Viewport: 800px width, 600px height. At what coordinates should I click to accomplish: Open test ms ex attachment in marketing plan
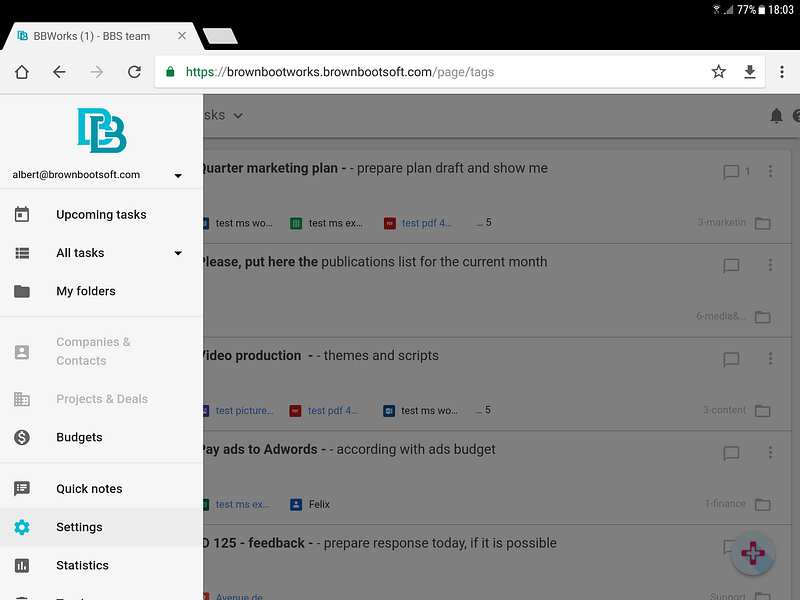pyautogui.click(x=327, y=223)
